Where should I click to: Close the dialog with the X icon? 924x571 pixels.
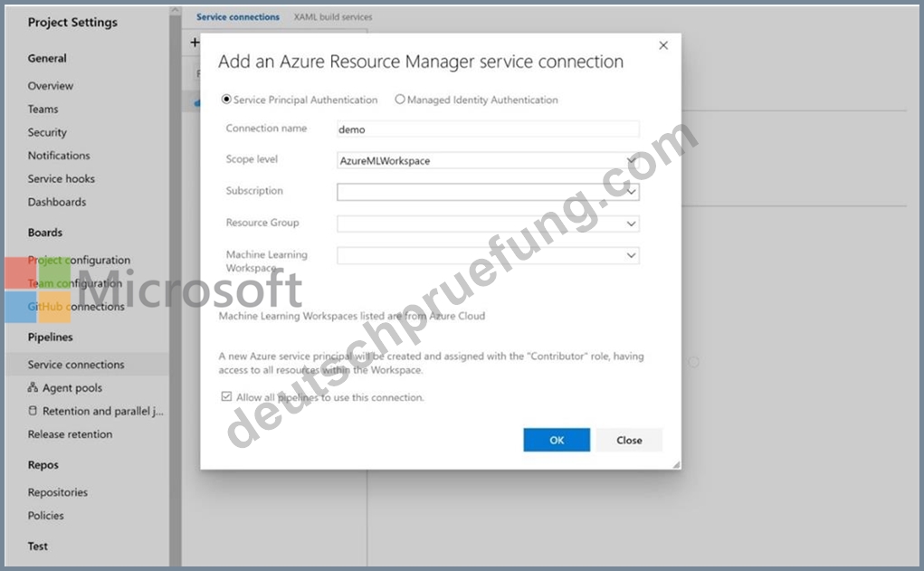[663, 45]
